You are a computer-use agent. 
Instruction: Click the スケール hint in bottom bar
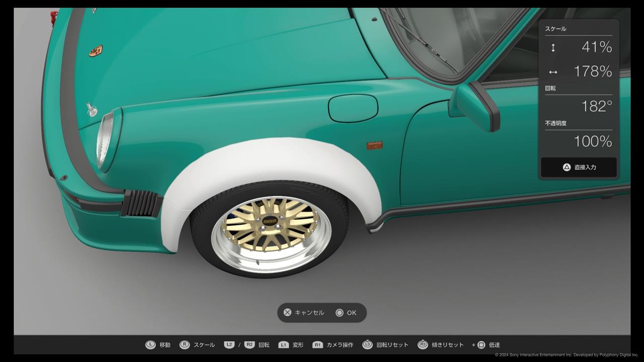(204, 345)
